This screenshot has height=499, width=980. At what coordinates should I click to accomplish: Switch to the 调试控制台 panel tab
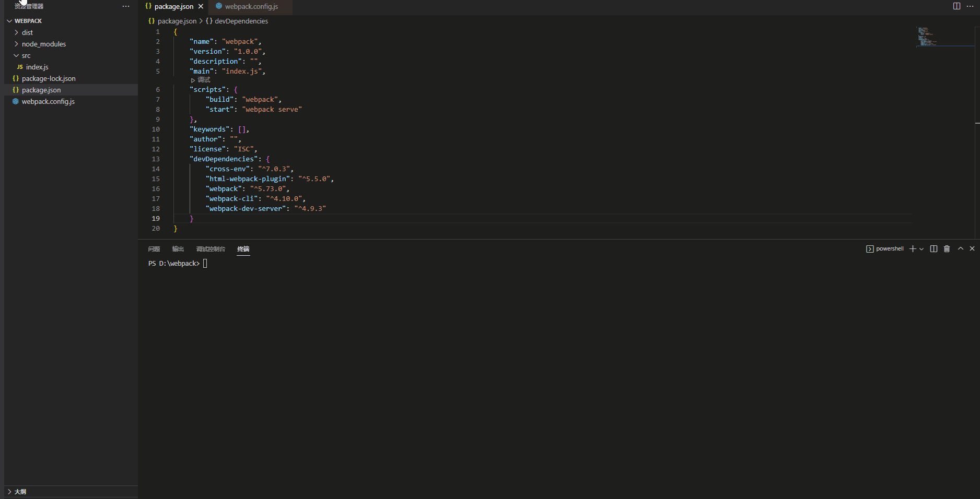click(211, 249)
